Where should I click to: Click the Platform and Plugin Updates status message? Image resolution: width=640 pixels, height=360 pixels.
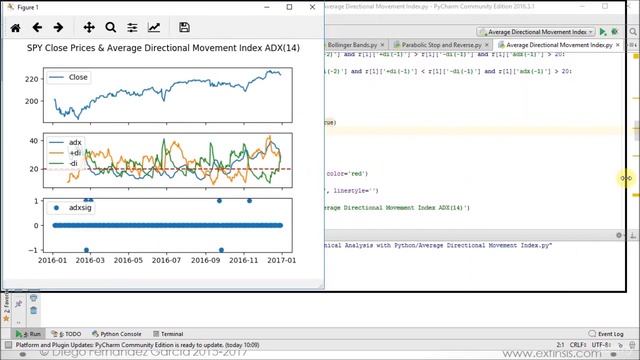click(x=137, y=345)
